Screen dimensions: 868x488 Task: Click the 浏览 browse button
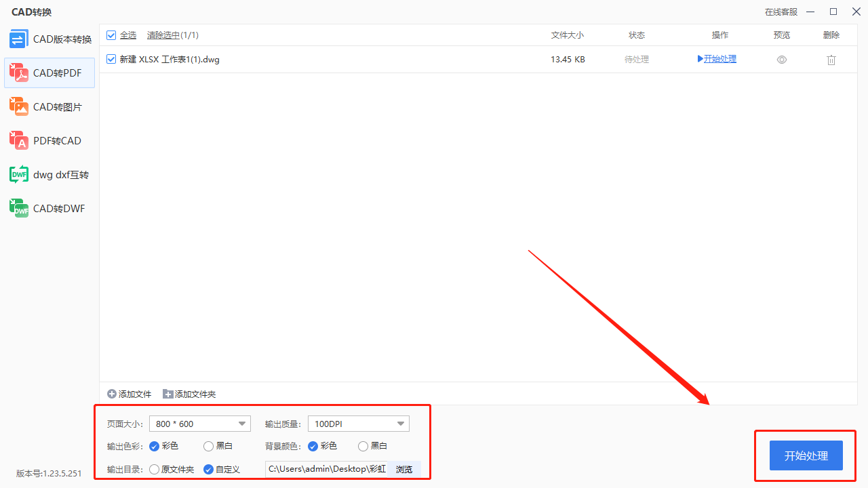(x=404, y=469)
